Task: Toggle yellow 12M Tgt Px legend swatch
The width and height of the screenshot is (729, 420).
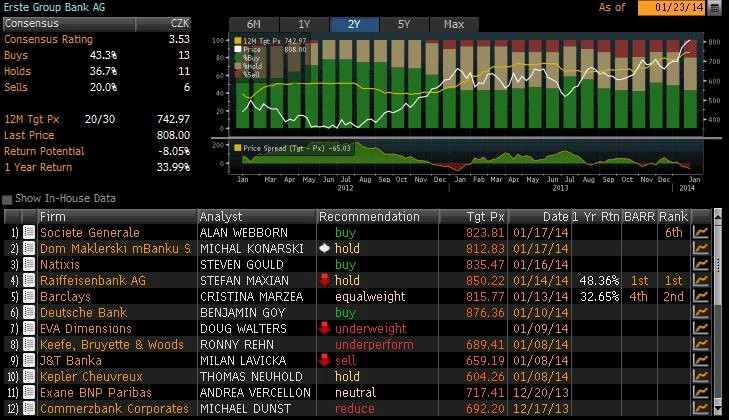Action: pos(238,41)
